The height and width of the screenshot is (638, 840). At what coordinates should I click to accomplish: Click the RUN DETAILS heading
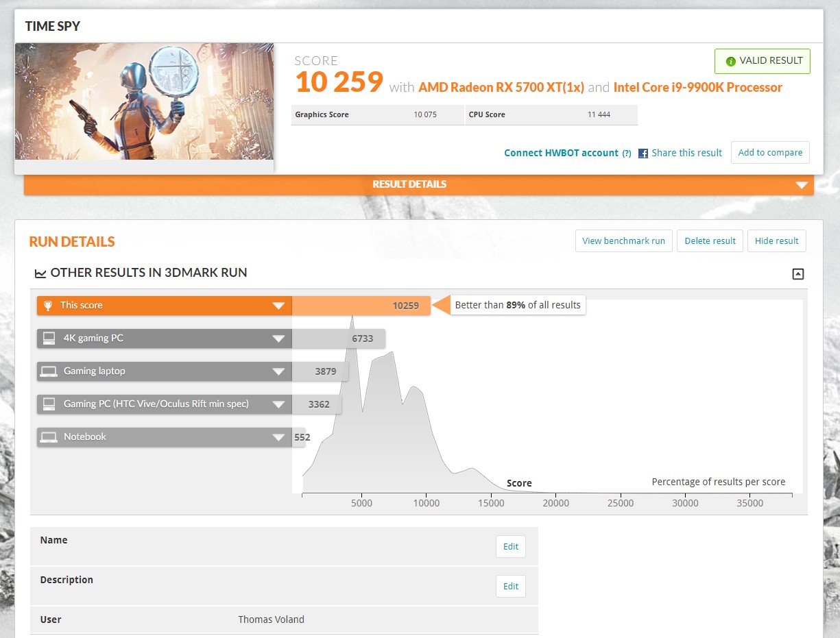click(72, 241)
